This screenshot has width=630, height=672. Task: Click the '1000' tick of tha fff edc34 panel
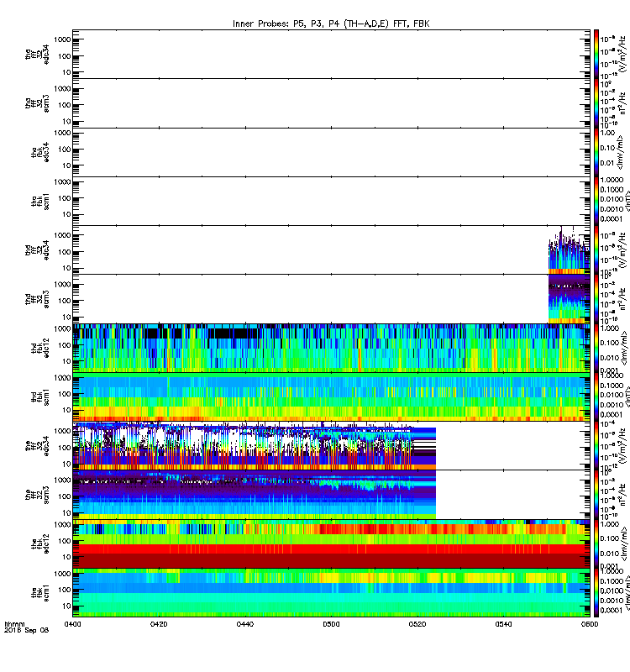click(62, 39)
